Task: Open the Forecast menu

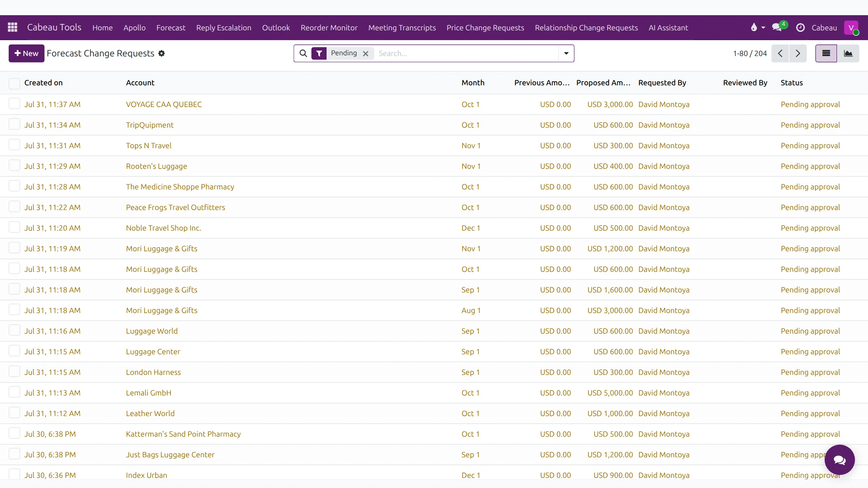Action: (x=171, y=27)
